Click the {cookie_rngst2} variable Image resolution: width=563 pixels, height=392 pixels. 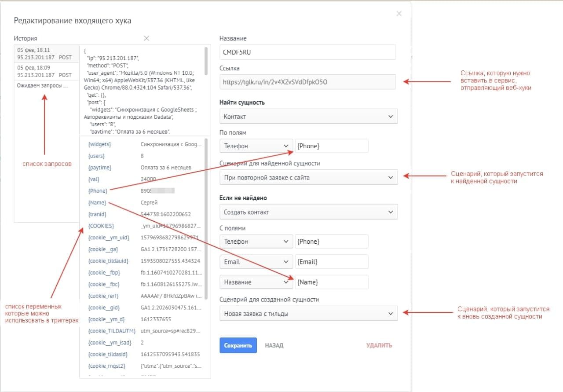tap(107, 366)
